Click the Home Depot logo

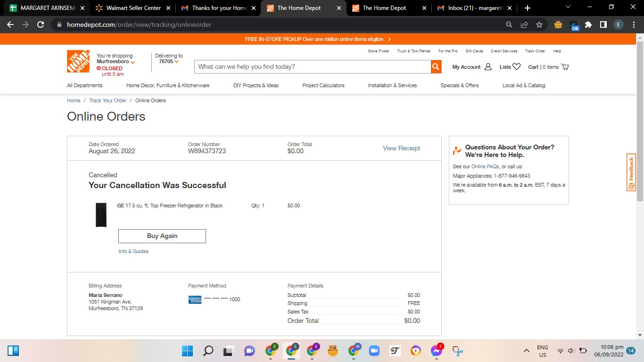coord(78,61)
